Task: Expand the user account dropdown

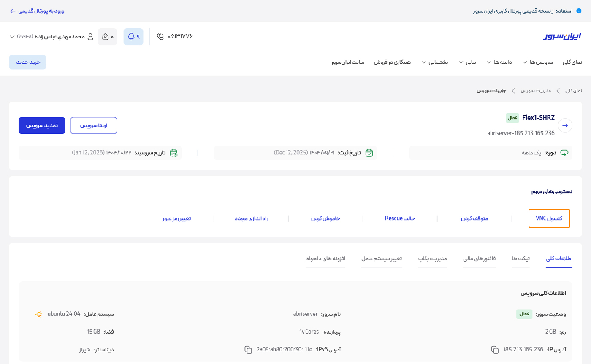Action: point(12,37)
